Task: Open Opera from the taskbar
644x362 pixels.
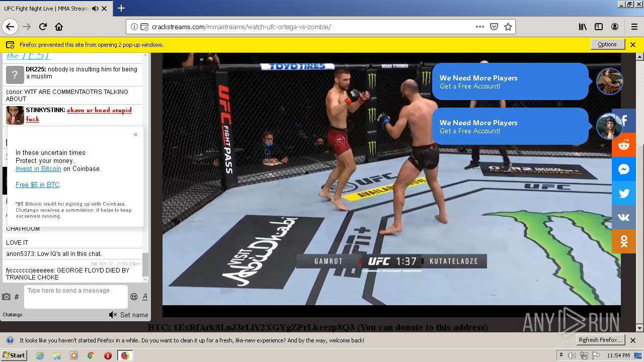Action: click(108, 355)
